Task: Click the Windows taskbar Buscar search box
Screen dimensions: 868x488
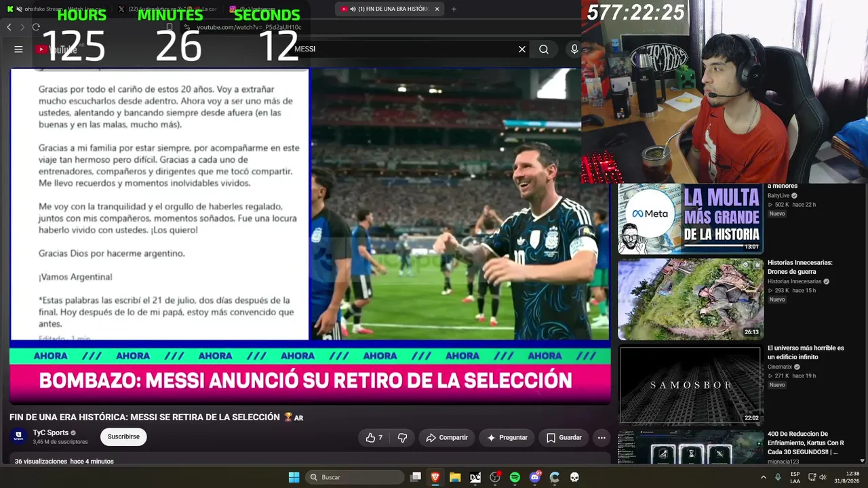Action: (x=355, y=477)
